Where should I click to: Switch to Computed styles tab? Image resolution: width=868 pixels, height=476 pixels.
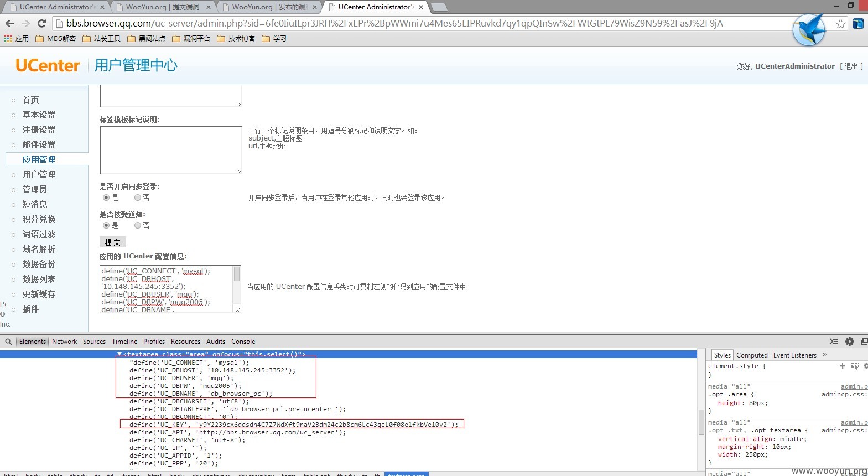(752, 355)
